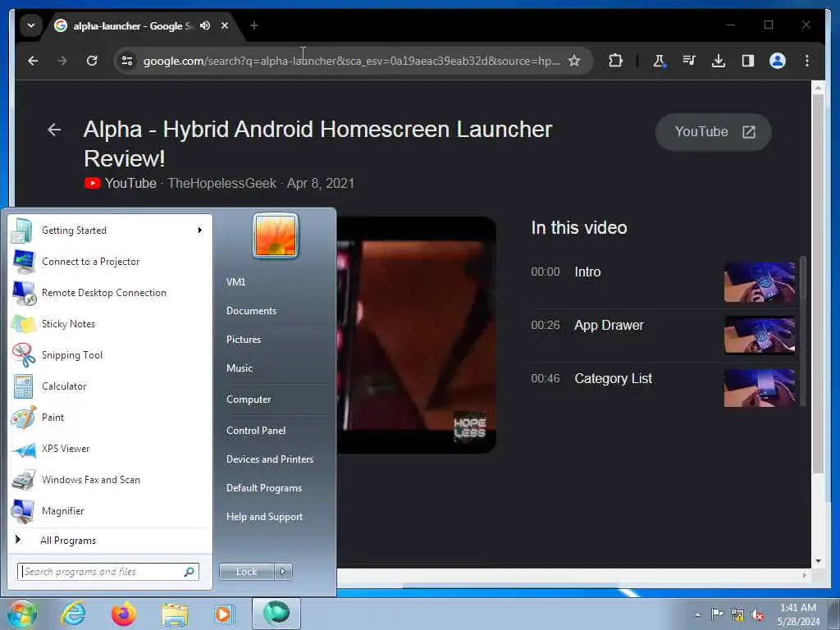Click the Lock button in Start menu
This screenshot has width=840, height=630.
246,572
